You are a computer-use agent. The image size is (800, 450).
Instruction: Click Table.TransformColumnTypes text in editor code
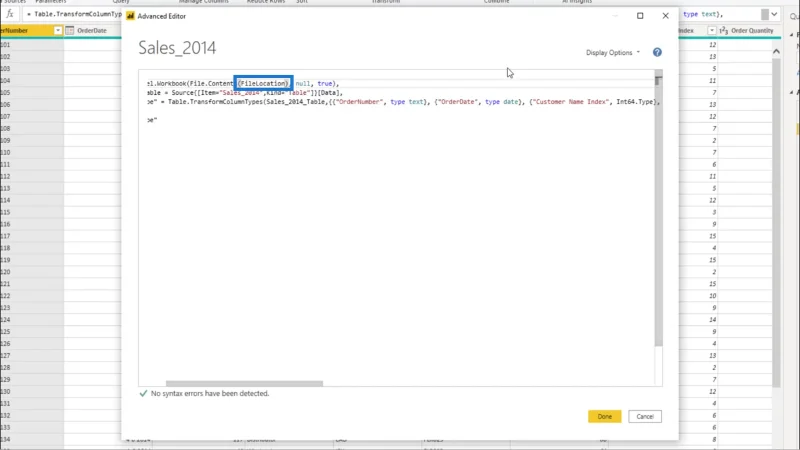pos(217,102)
